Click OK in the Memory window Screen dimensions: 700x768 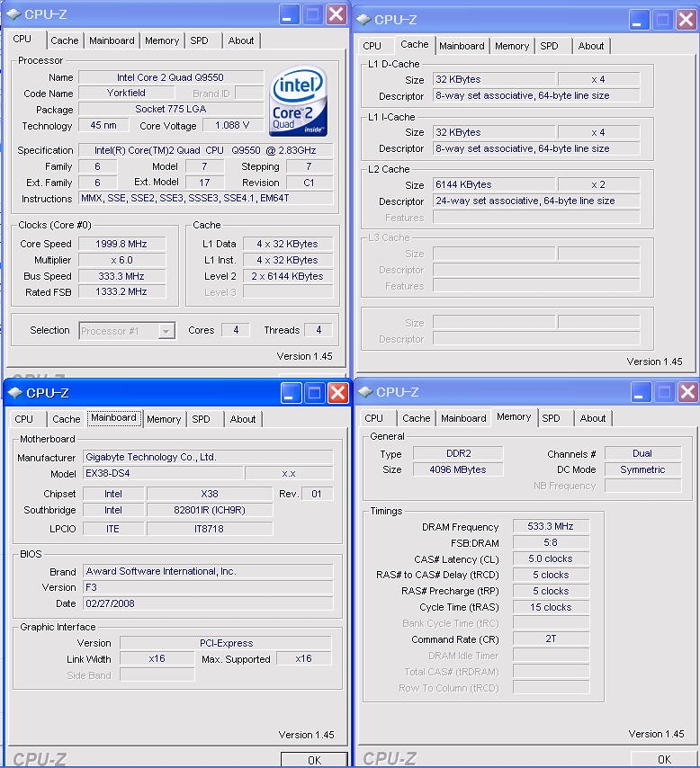click(x=664, y=759)
